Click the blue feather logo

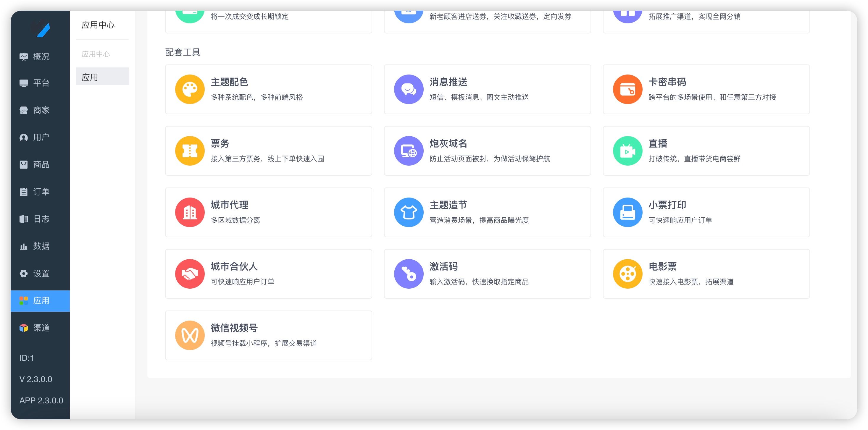(x=43, y=30)
